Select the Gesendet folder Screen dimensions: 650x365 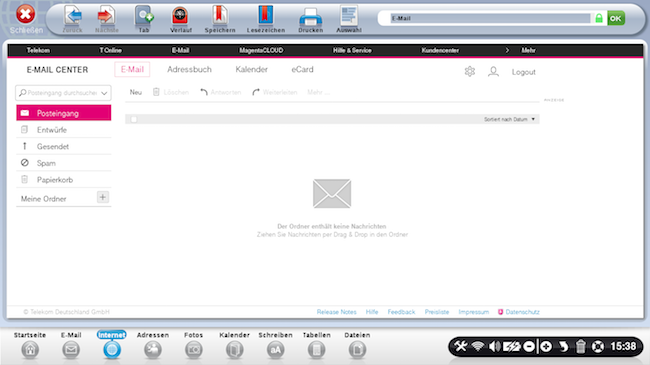64,146
